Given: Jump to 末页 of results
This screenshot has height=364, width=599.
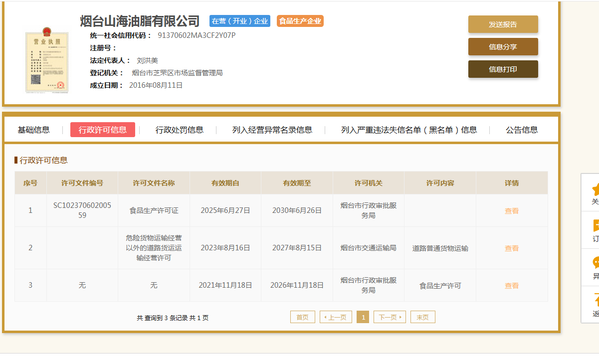Looking at the screenshot, I should tap(422, 317).
